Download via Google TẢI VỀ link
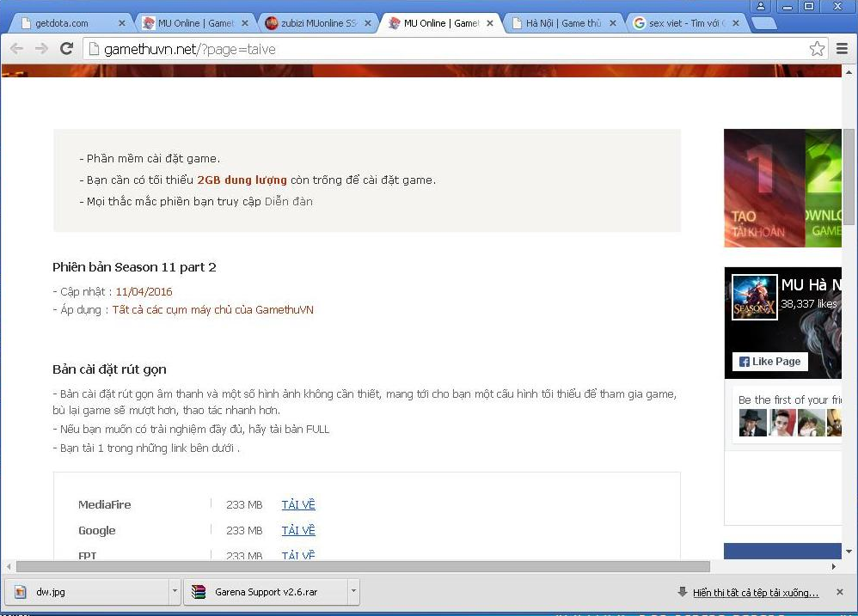Viewport: 858px width, 616px height. click(x=298, y=530)
